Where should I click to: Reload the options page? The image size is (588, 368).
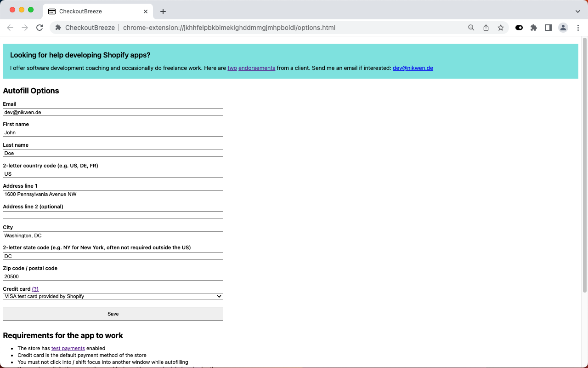[x=40, y=28]
